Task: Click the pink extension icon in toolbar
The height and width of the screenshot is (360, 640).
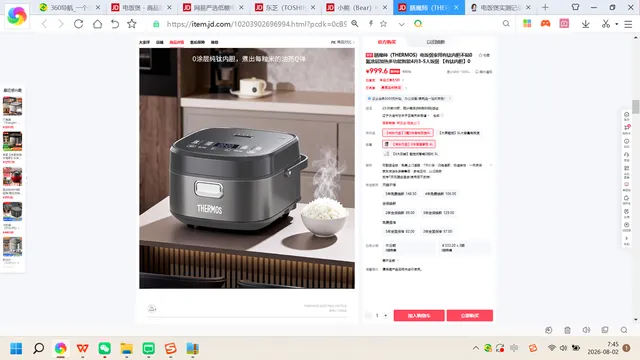Action: click(564, 24)
